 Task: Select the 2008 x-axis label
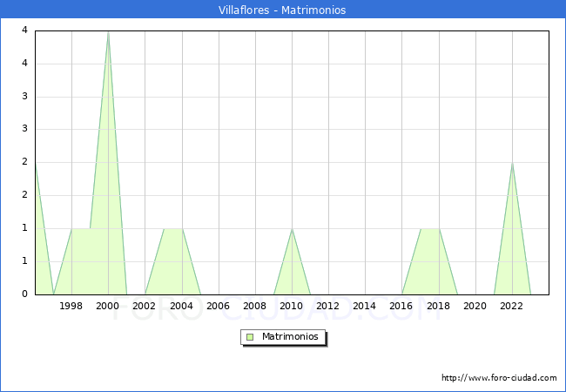255,306
